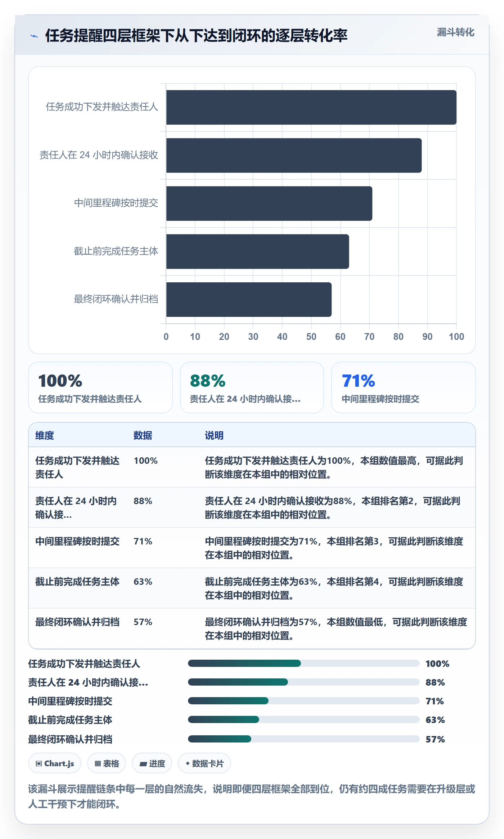Select the 表格 chip
Screen dimensions: 504x839
pyautogui.click(x=107, y=763)
